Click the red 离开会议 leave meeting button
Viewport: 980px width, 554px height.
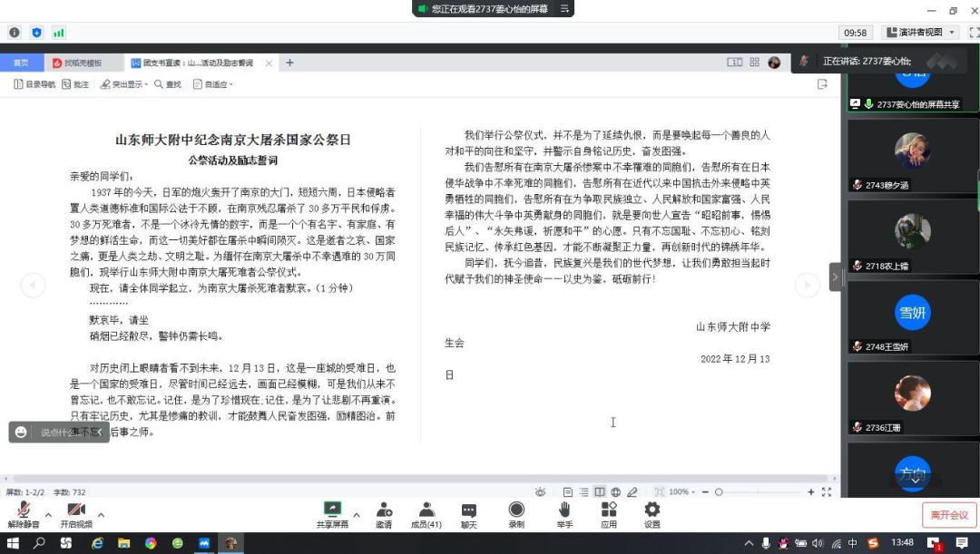[949, 514]
